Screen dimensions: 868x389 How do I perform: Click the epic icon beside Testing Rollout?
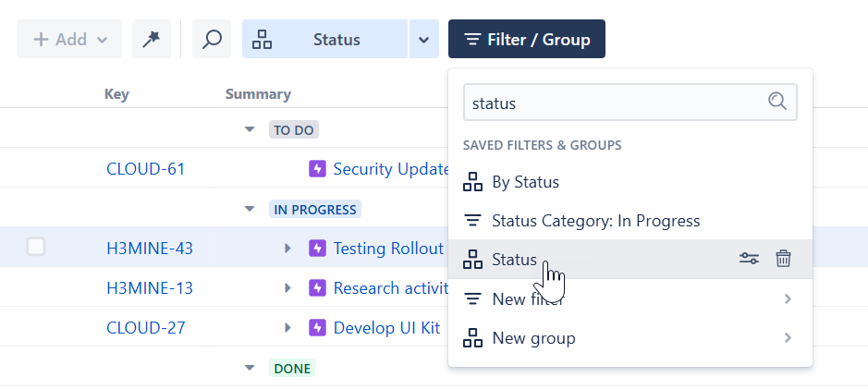point(317,249)
